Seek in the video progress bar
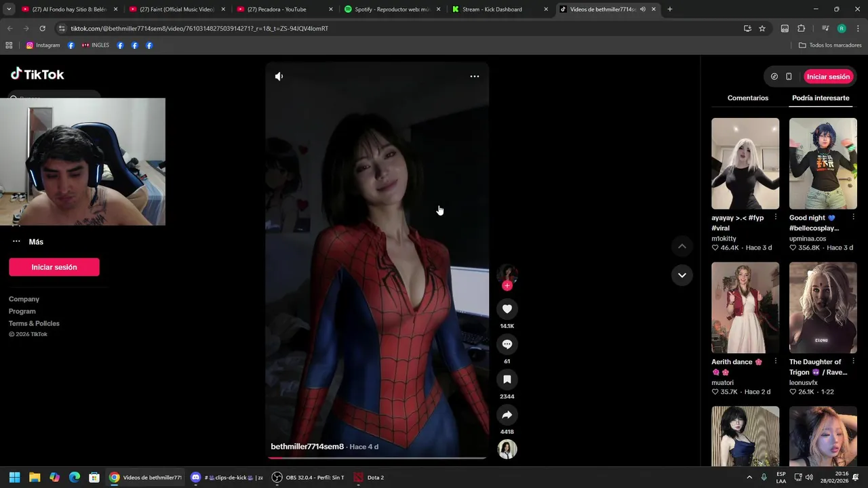This screenshot has width=868, height=488. click(x=377, y=458)
